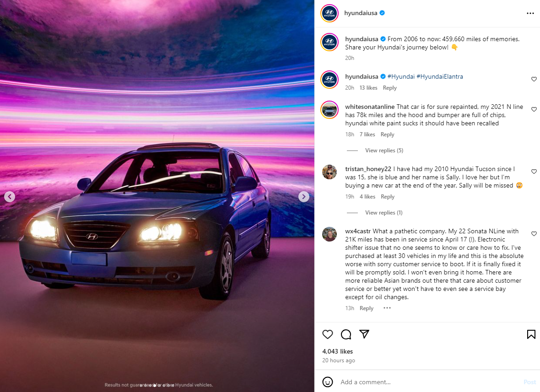
Task: Click the Add a comment field
Action: (431, 382)
